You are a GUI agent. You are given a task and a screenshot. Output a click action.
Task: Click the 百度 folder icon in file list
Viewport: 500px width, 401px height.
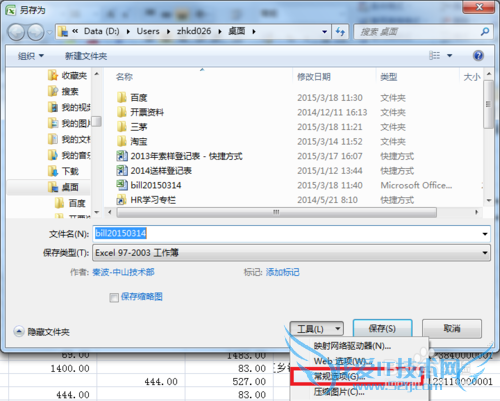click(122, 98)
